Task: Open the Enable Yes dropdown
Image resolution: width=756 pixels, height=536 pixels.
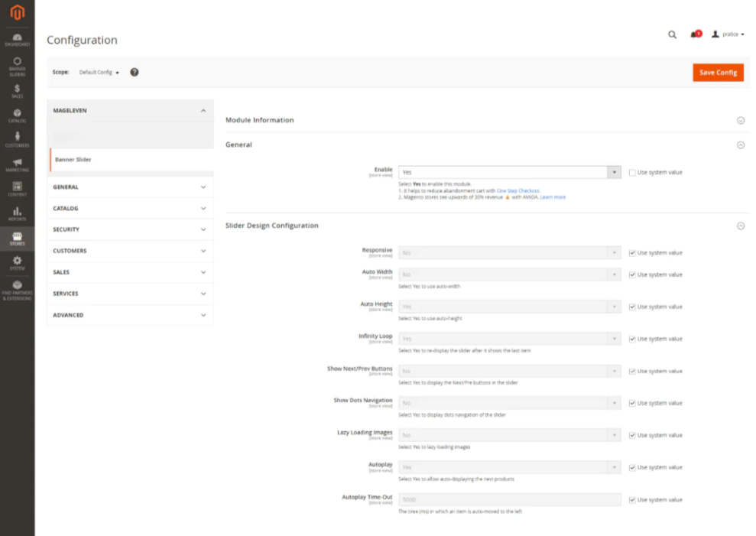Action: 508,173
